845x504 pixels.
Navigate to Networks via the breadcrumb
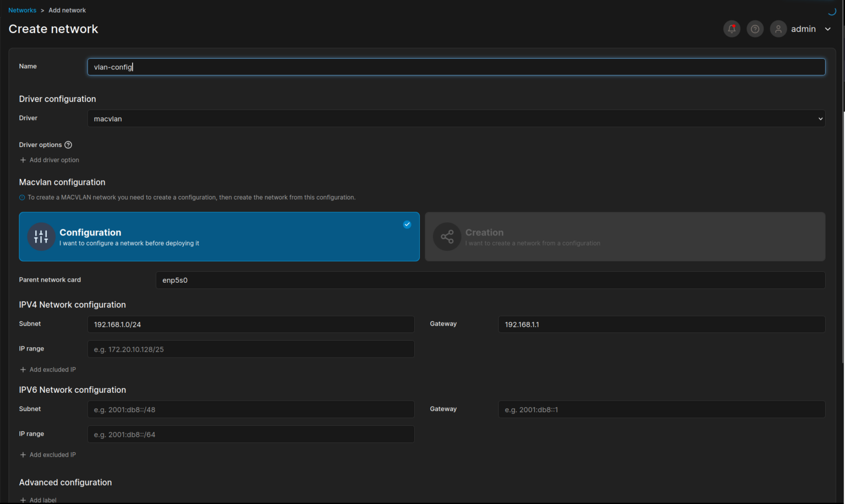22,10
